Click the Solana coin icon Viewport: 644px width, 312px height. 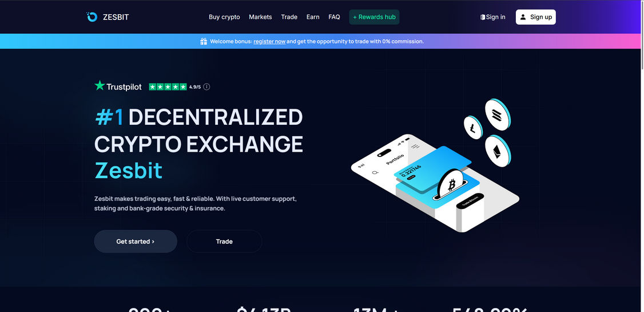(498, 114)
